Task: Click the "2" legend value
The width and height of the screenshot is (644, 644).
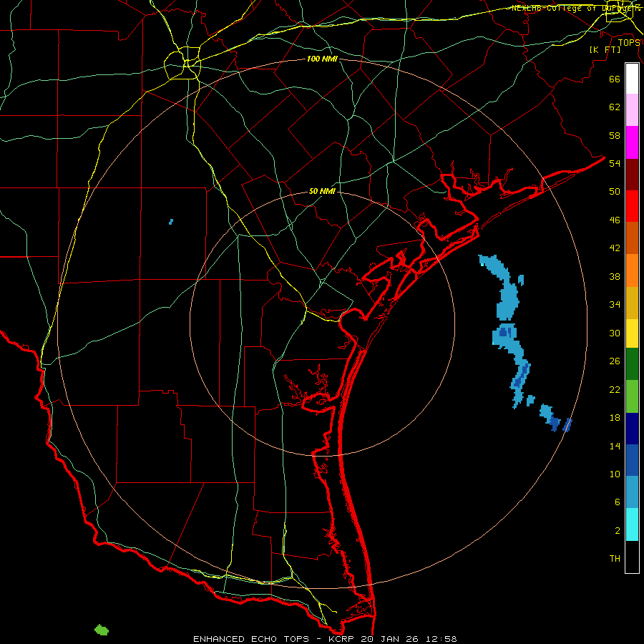Action: [x=618, y=531]
